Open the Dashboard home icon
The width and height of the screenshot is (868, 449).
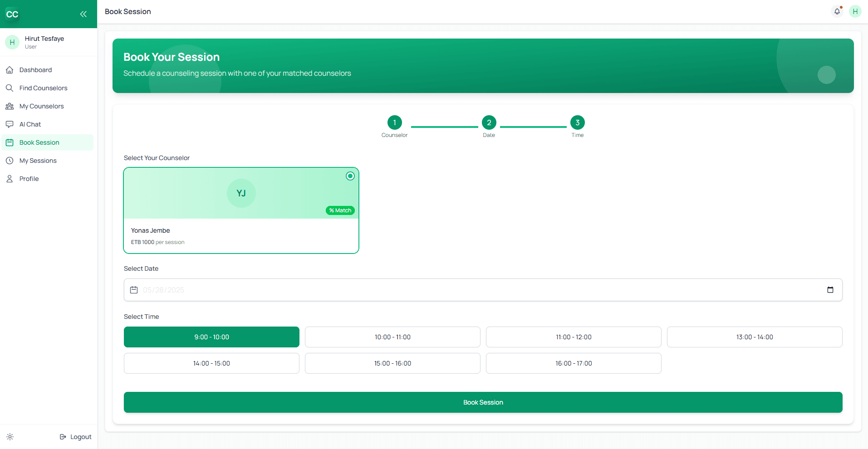click(x=10, y=70)
